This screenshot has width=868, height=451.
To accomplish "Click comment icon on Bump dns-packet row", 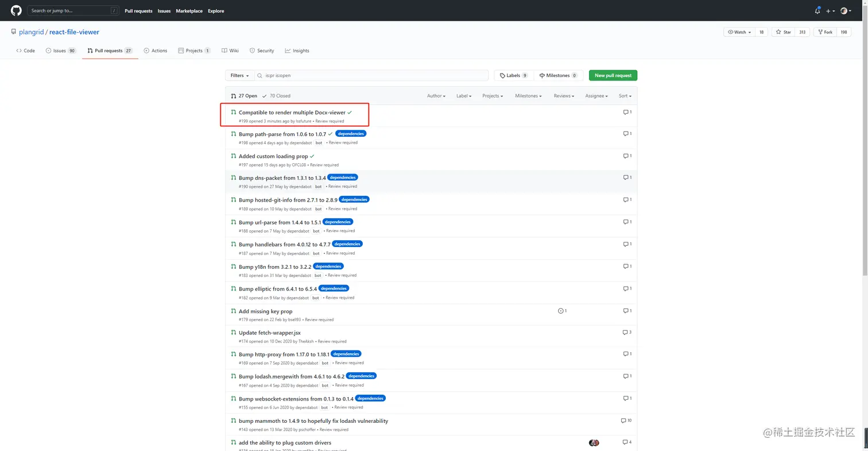I will 626,177.
